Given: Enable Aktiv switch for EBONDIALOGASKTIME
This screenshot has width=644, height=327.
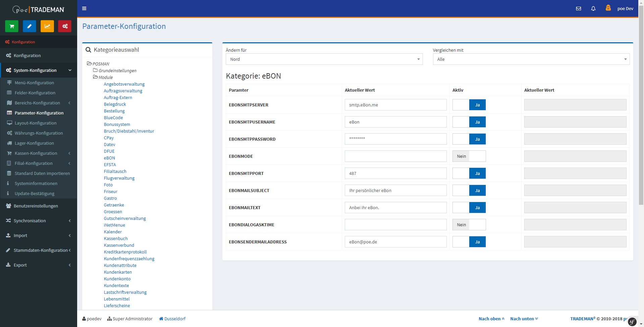Looking at the screenshot, I should pyautogui.click(x=469, y=225).
